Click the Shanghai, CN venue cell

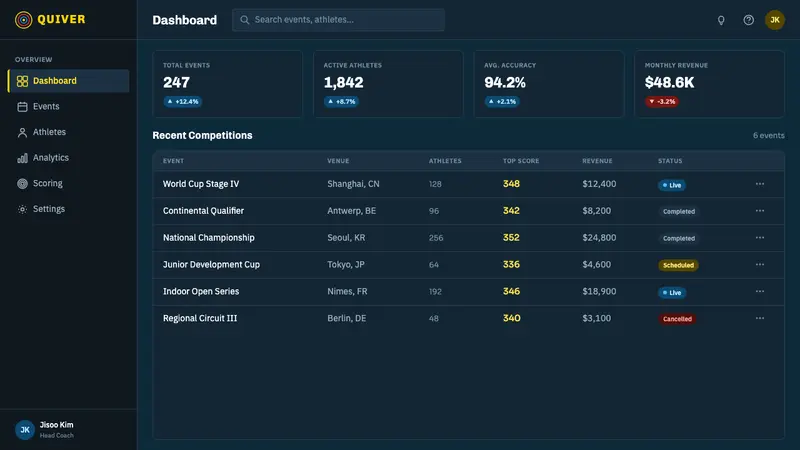[x=353, y=184]
